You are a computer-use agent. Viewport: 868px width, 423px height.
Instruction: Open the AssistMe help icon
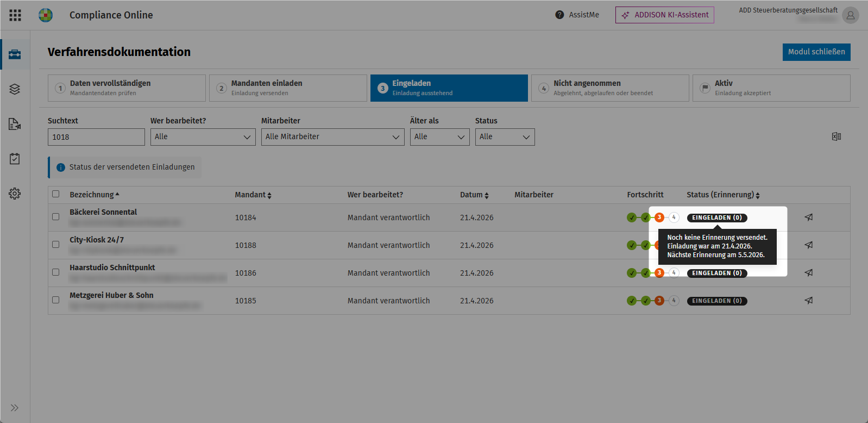click(x=559, y=15)
